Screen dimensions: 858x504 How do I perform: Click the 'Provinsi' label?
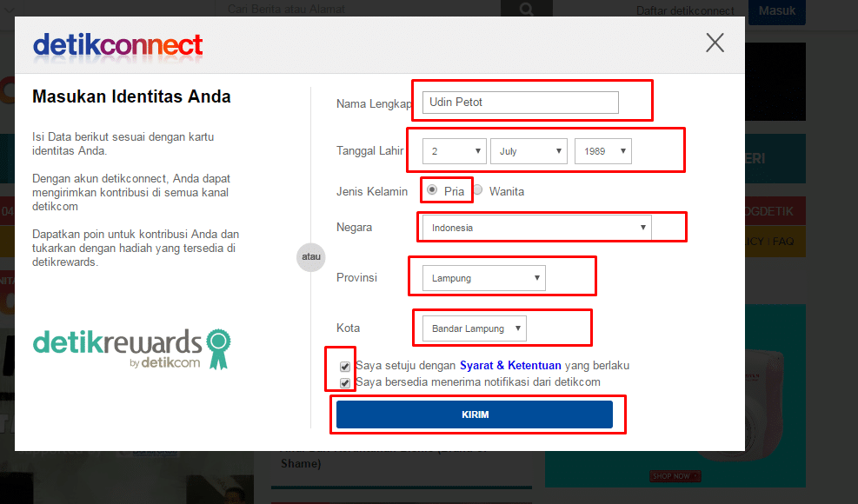pyautogui.click(x=356, y=277)
